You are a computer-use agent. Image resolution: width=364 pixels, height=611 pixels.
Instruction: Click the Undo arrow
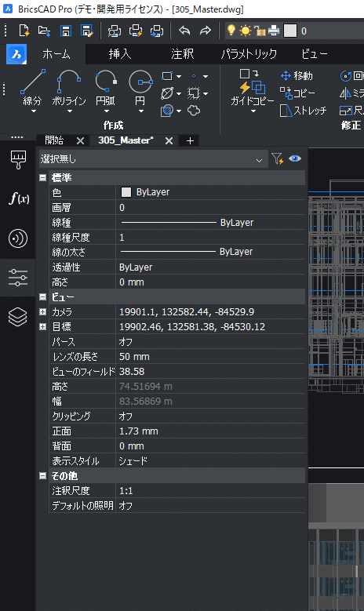coord(184,31)
